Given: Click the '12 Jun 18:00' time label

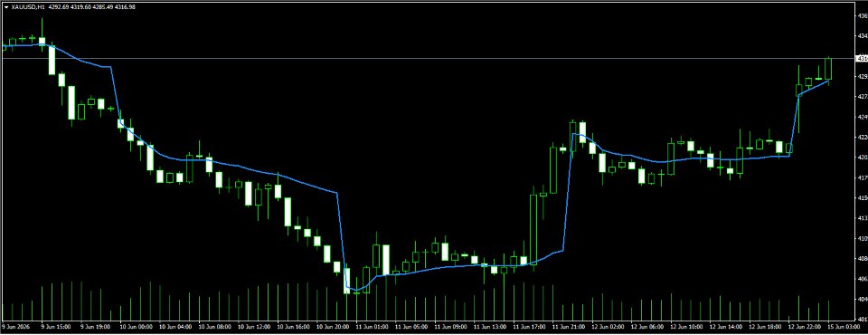Looking at the screenshot, I should pyautogui.click(x=765, y=327).
